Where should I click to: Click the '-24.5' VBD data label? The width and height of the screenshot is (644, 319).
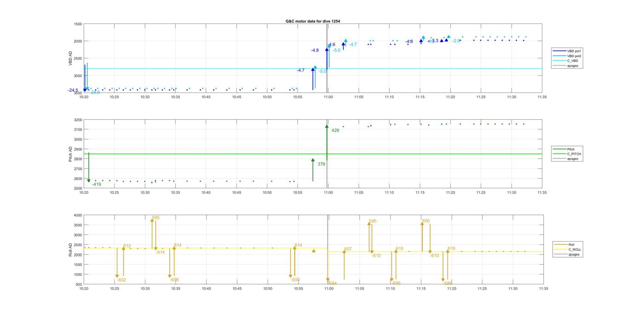click(x=73, y=90)
